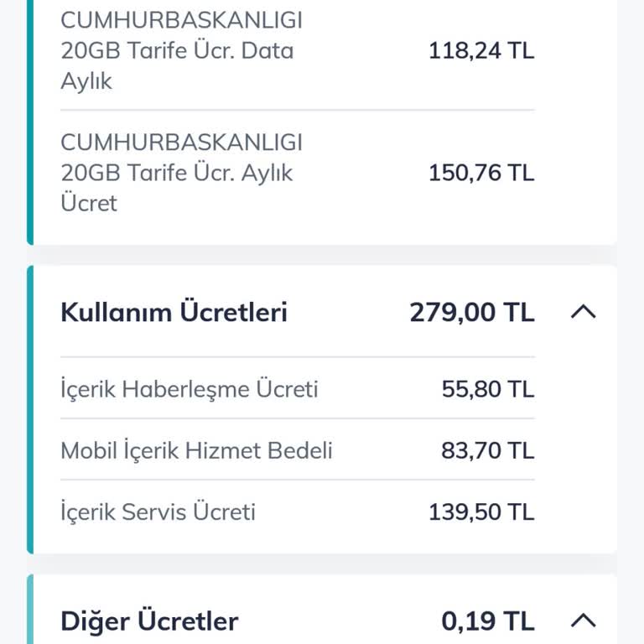Screen dimensions: 644x644
Task: Open the Mobil İçerik Hizmet Bedeli line item
Action: click(x=196, y=450)
